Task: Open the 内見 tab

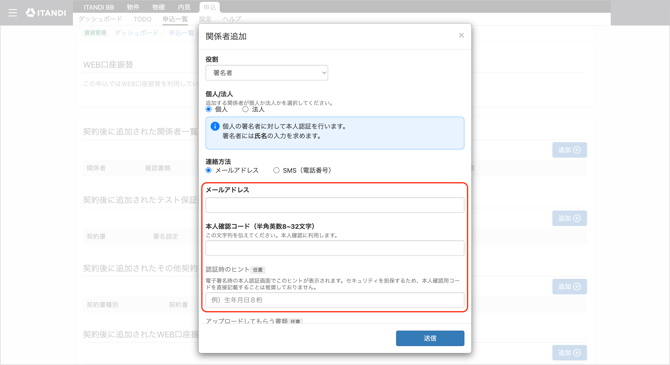Action: point(184,7)
